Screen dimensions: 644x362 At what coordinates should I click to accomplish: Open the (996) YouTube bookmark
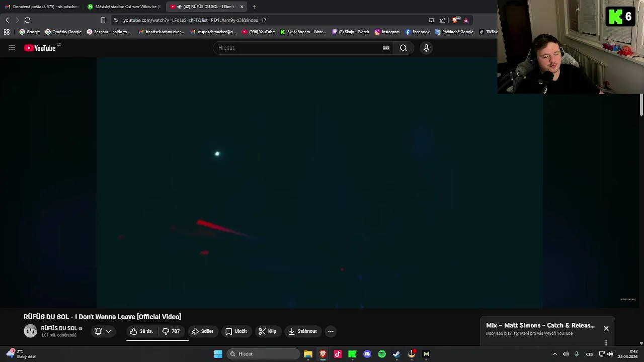259,32
